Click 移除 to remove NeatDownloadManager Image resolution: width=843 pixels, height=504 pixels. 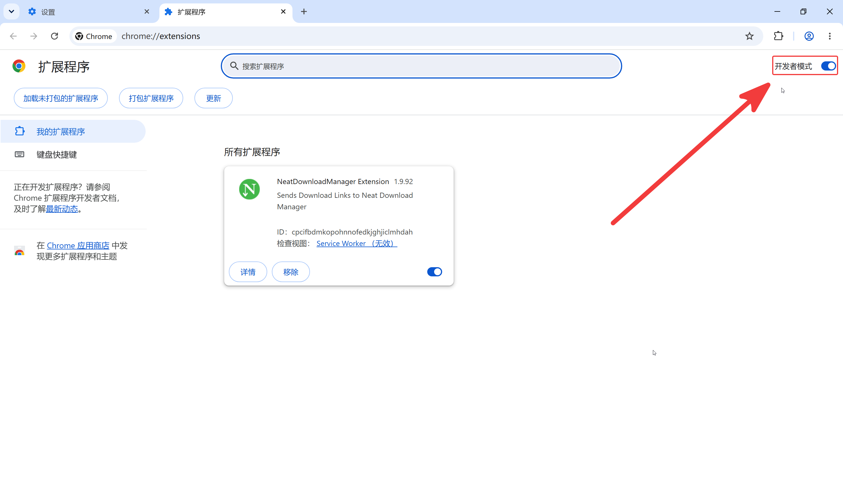(x=291, y=272)
